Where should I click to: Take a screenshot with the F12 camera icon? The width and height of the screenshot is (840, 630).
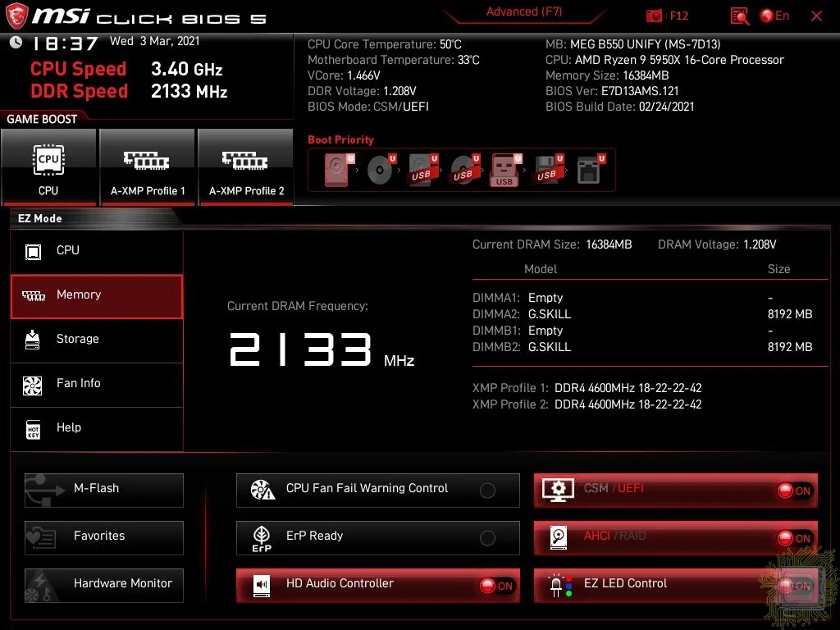click(654, 16)
